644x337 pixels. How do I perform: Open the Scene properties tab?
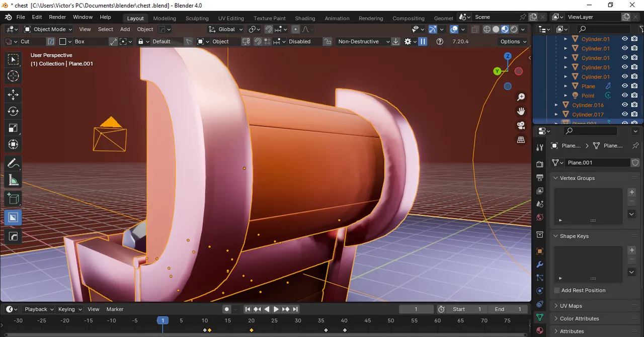(x=540, y=204)
